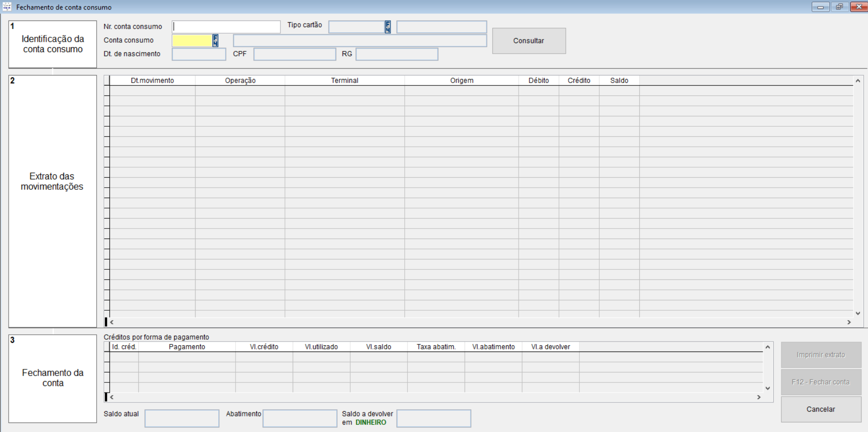This screenshot has height=432, width=868.
Task: Click the F12 - Fechar conta button
Action: tap(820, 382)
